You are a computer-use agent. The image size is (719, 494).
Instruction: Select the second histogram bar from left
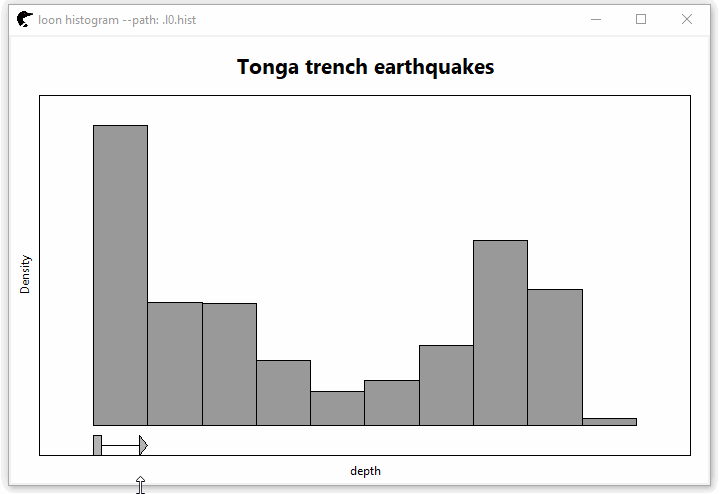[x=175, y=364]
